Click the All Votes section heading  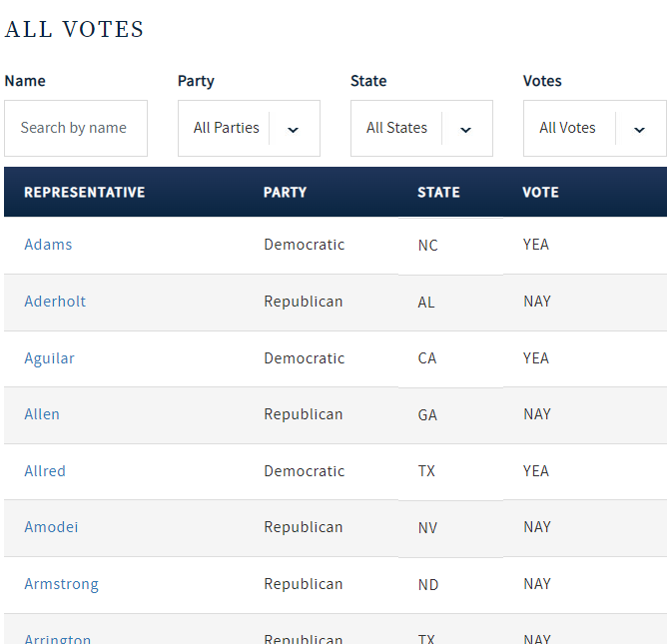75,30
